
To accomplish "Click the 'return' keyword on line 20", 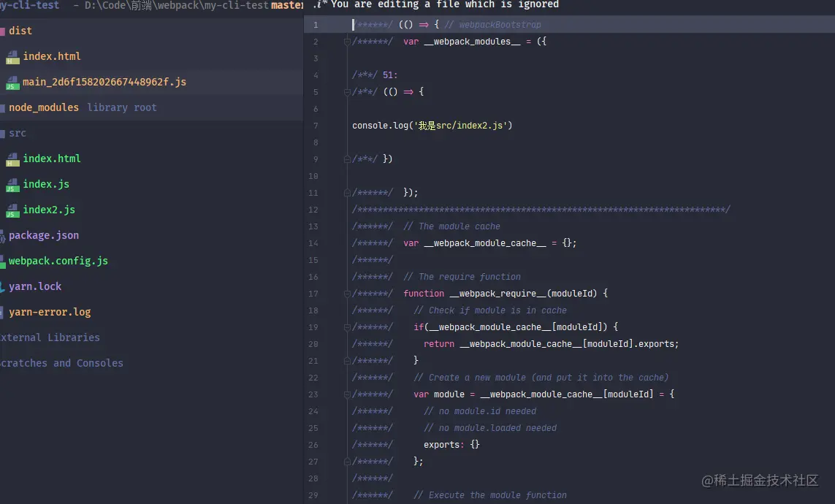I will 439,344.
